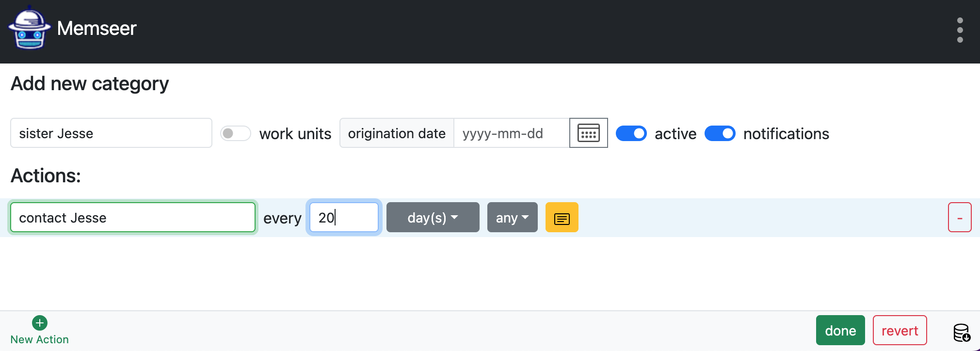Remove the action with minus button
This screenshot has width=980, height=351.
(959, 218)
